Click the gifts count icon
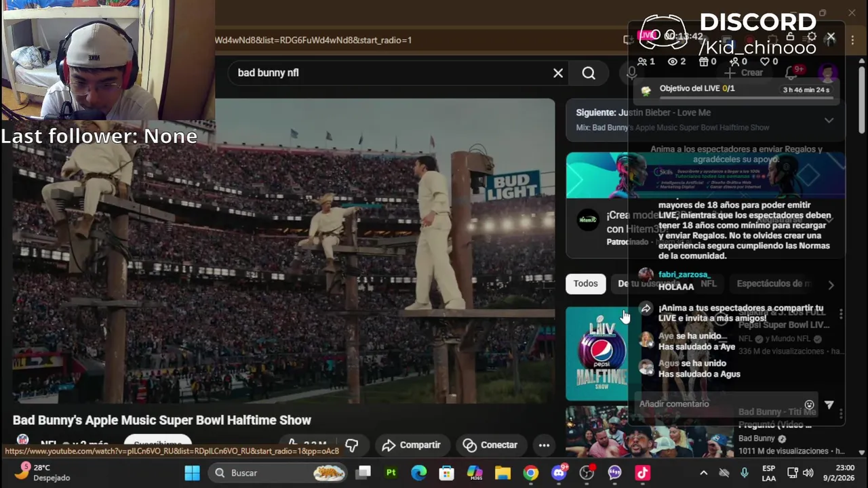Image resolution: width=868 pixels, height=488 pixels. [703, 62]
